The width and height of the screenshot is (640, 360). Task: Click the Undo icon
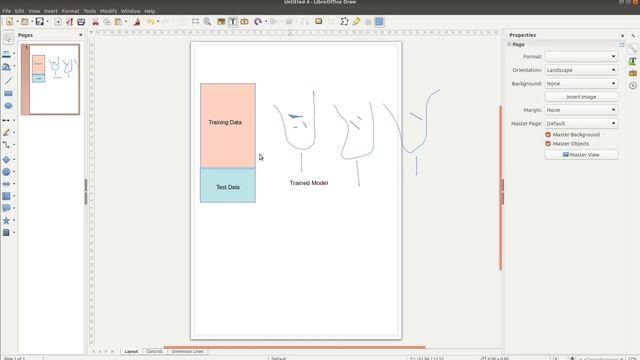pyautogui.click(x=151, y=22)
